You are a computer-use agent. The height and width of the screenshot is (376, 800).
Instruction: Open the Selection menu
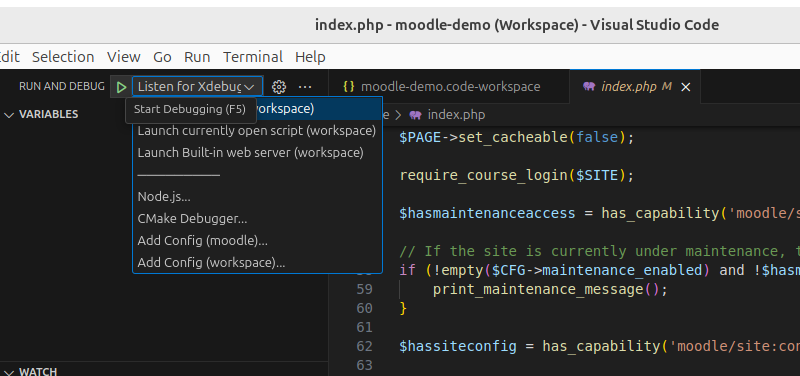(63, 57)
